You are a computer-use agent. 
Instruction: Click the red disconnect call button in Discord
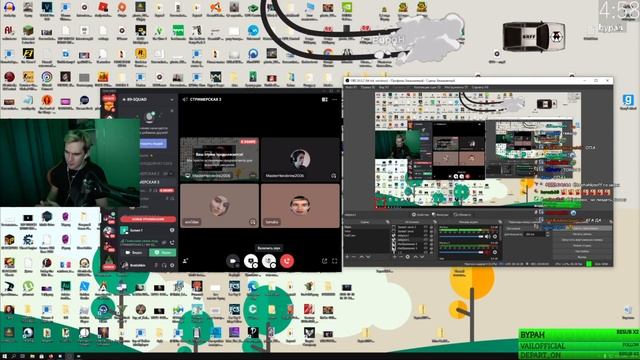tap(287, 261)
